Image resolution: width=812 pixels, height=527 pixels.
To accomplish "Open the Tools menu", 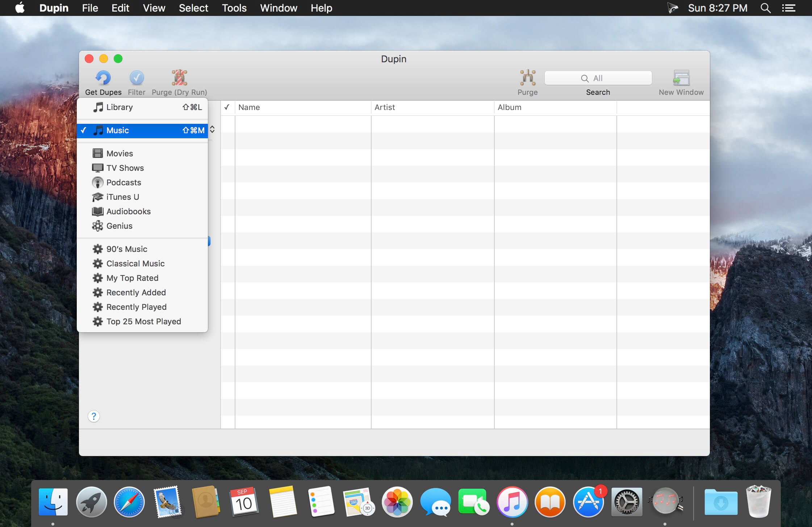I will (234, 8).
